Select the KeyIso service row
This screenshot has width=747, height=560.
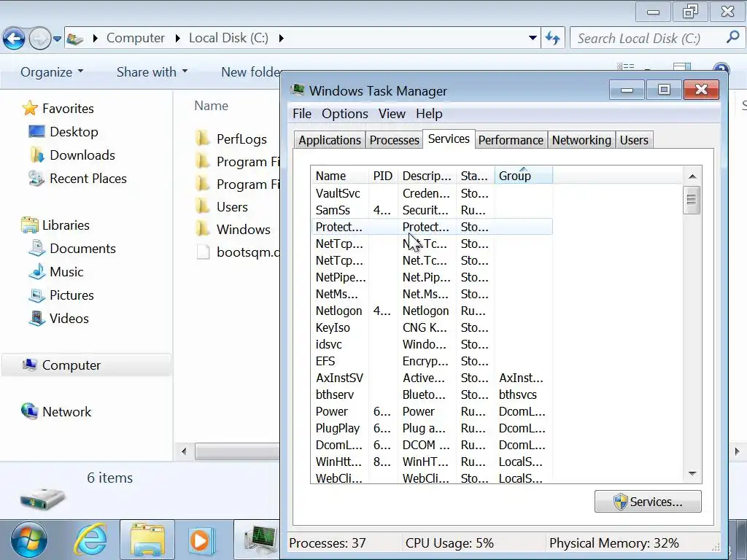[x=432, y=327]
